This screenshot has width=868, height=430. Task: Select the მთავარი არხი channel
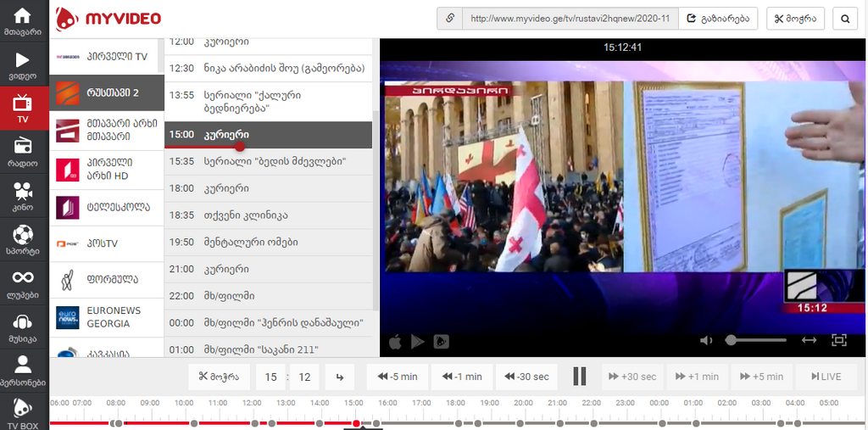106,131
